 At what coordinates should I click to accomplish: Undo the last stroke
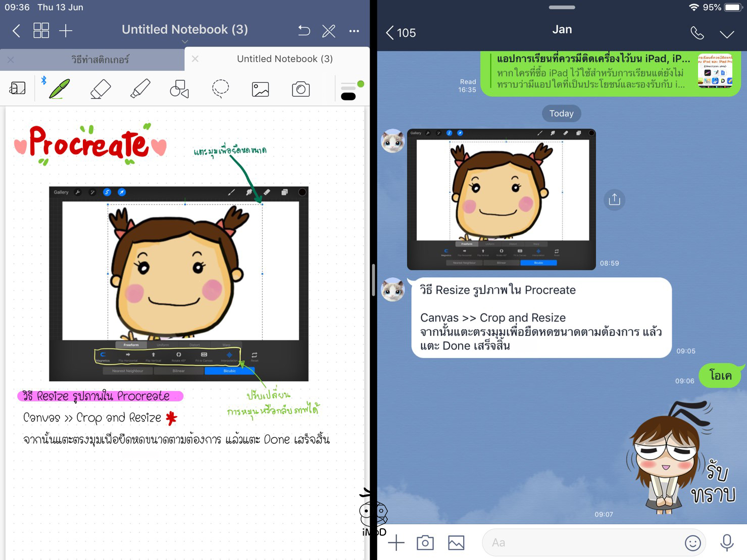pos(304,31)
